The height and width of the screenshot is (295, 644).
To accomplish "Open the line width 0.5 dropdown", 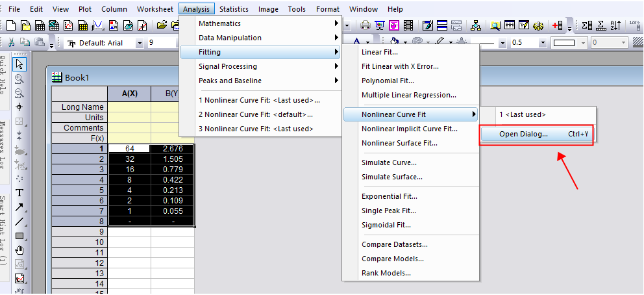I will (543, 43).
